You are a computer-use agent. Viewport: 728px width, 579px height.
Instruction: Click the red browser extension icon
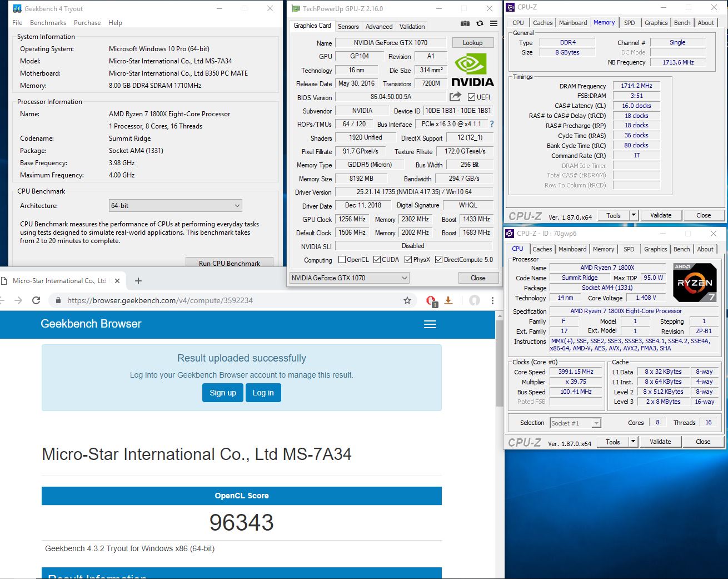[x=431, y=301]
